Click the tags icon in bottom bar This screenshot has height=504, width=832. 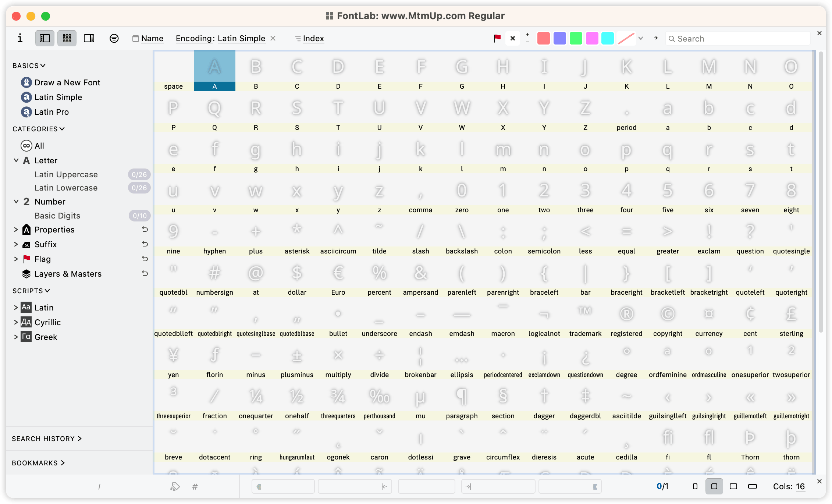175,487
